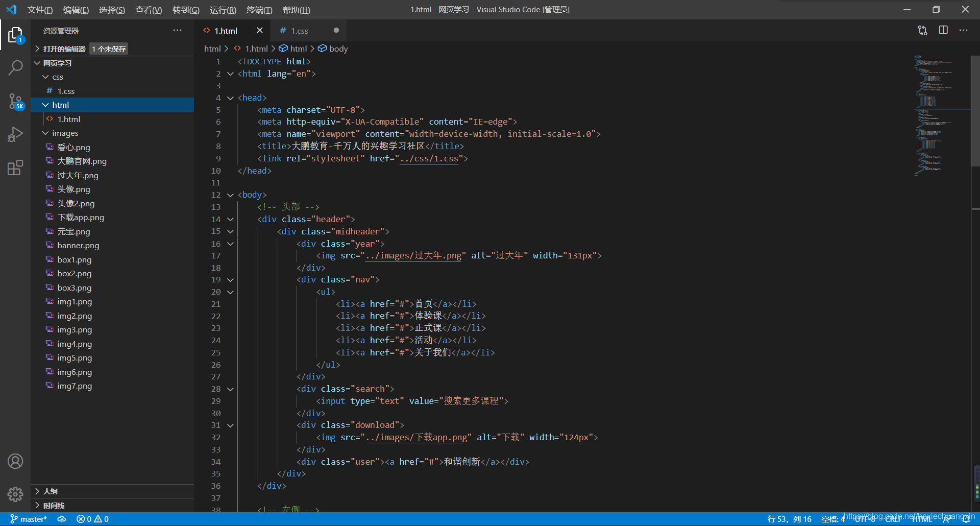This screenshot has height=526, width=980.
Task: Fold the nav div at line 19
Action: pyautogui.click(x=230, y=280)
